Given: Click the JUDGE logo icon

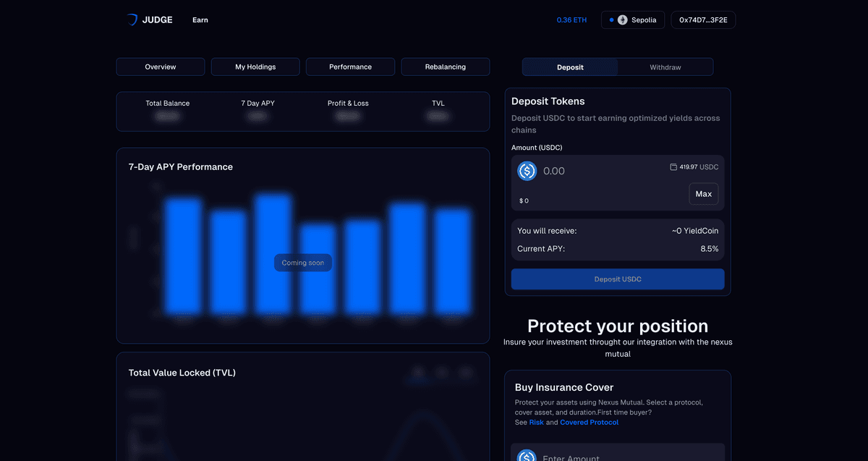Looking at the screenshot, I should (x=132, y=20).
